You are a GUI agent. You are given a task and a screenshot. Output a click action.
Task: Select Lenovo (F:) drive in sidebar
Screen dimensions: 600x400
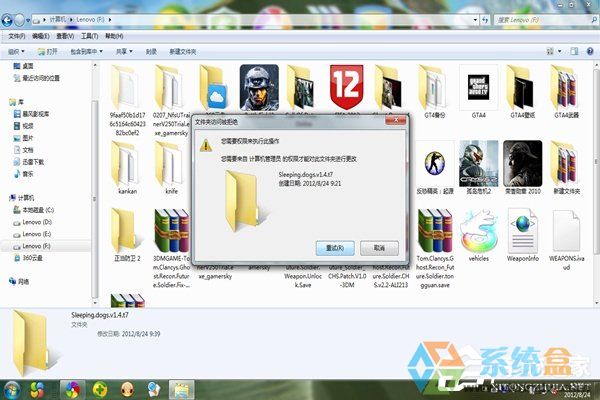point(32,246)
